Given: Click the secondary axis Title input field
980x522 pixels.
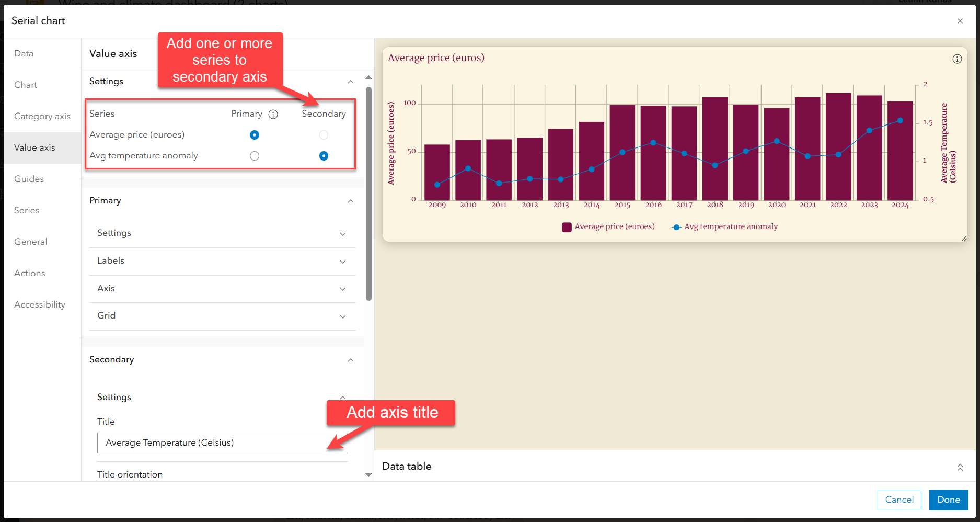Looking at the screenshot, I should (214, 442).
